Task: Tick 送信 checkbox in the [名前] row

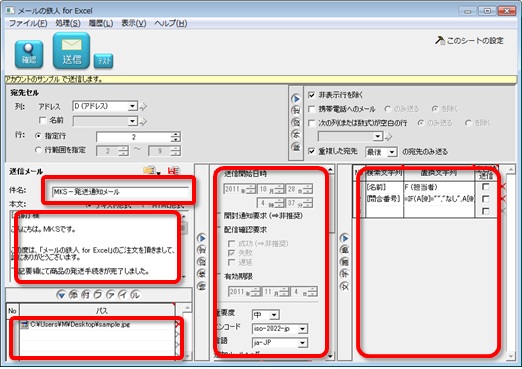Action: (x=486, y=187)
